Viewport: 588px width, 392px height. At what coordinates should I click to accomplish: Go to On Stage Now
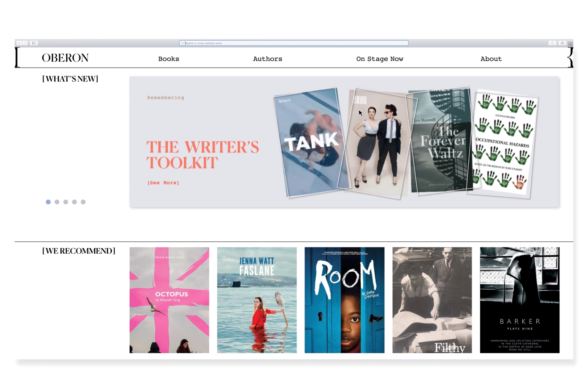coord(380,59)
